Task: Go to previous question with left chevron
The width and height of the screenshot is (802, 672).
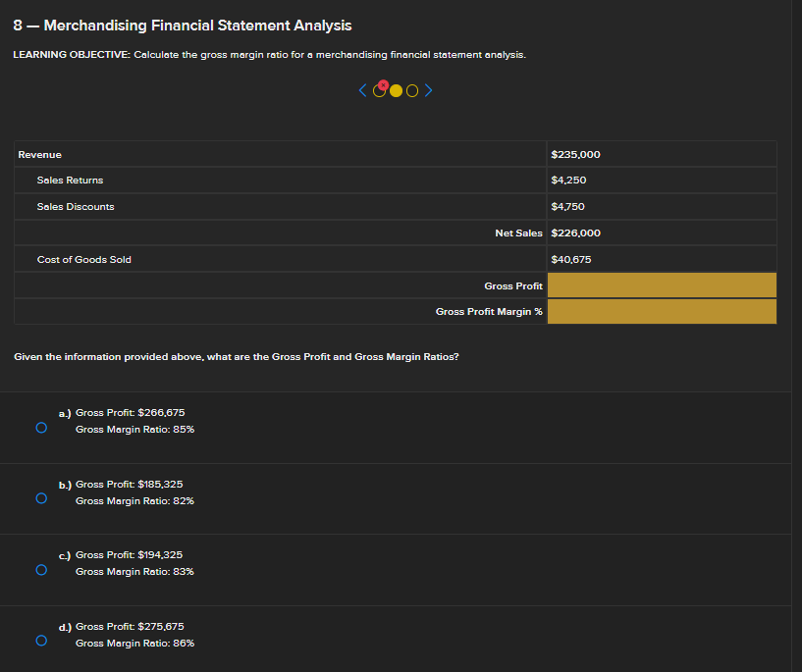Action: [363, 92]
